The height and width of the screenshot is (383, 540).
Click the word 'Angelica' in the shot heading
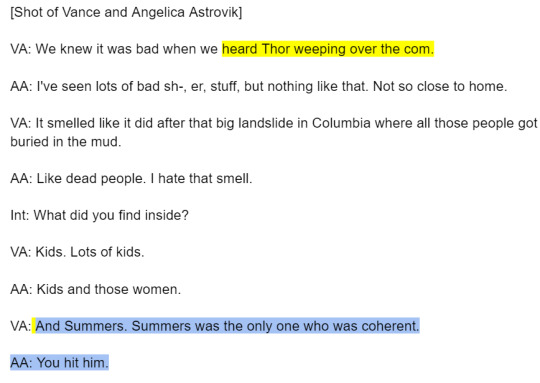point(158,12)
